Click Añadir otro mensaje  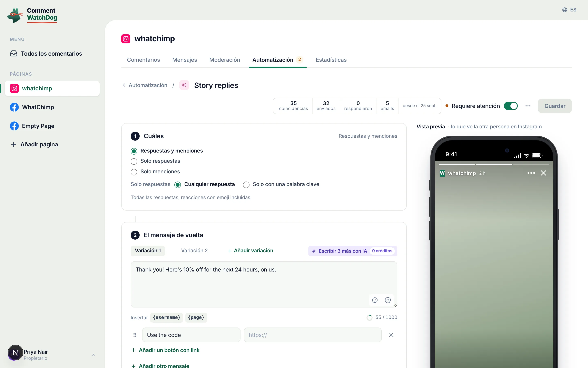(160, 366)
